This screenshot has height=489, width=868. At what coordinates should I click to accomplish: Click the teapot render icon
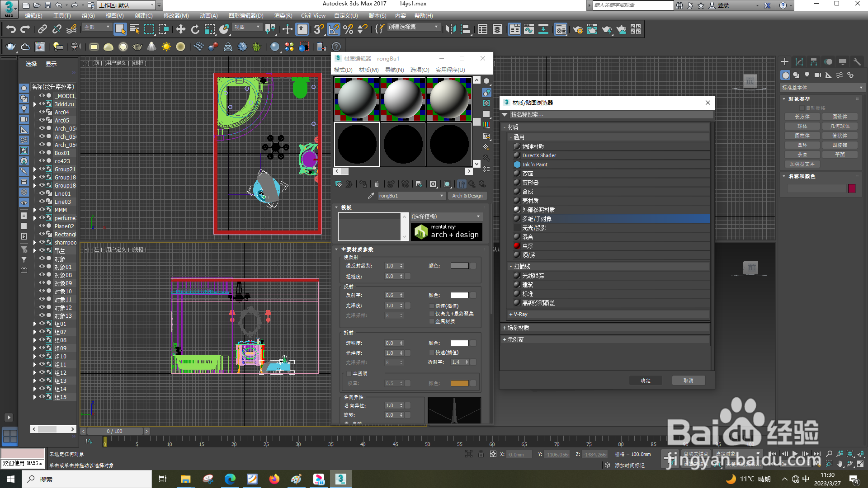click(607, 29)
